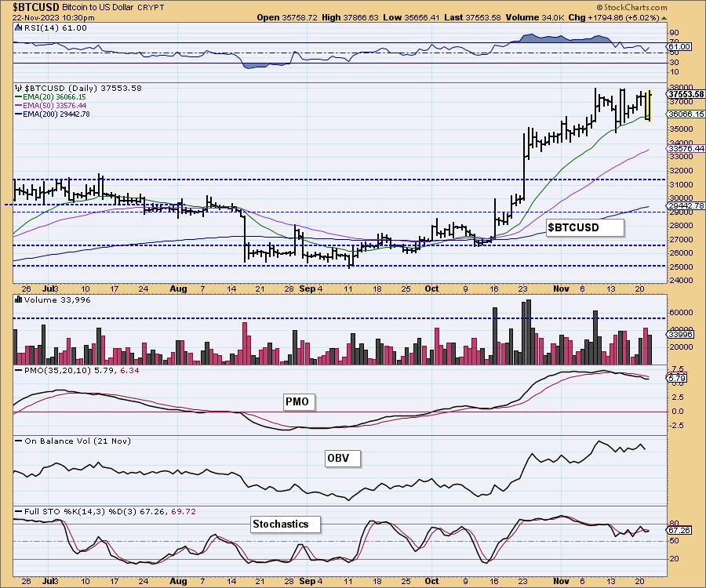Click the $BTCUSD ticker symbol title
706x588 pixels.
click(x=36, y=7)
